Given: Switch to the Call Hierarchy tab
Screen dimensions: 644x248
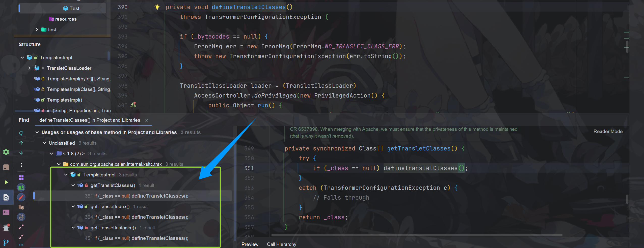Looking at the screenshot, I should coord(281,244).
